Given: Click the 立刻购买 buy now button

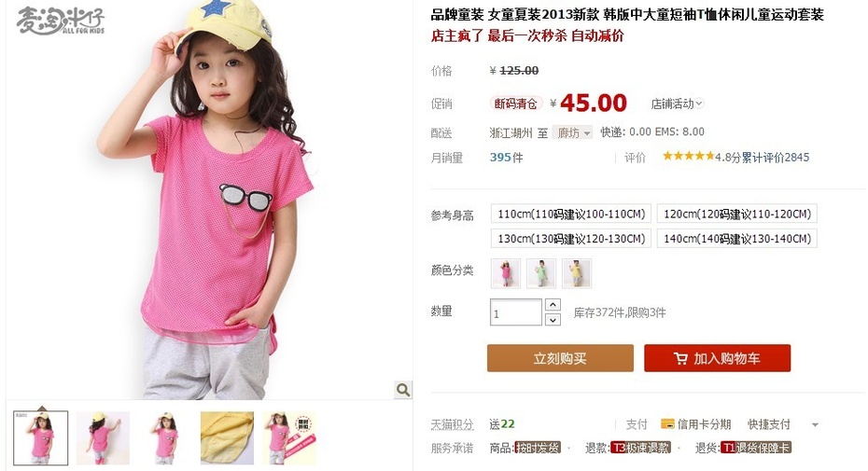Looking at the screenshot, I should pos(560,358).
